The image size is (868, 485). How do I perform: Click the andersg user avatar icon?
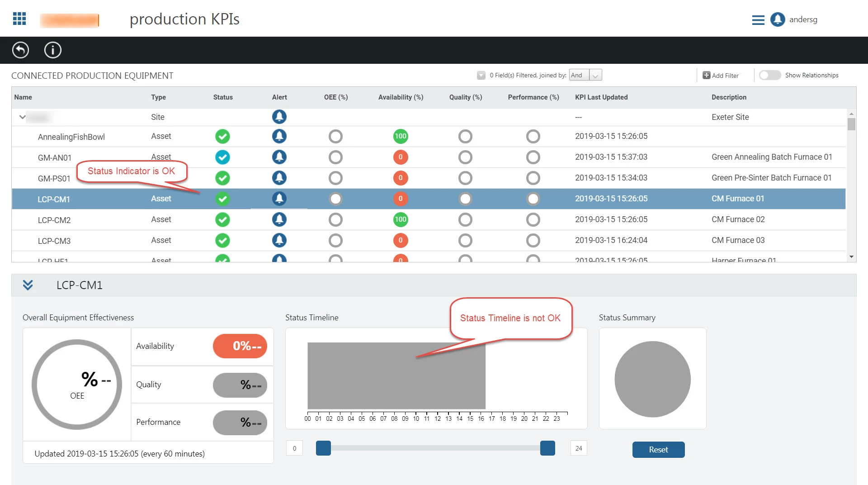pyautogui.click(x=778, y=19)
